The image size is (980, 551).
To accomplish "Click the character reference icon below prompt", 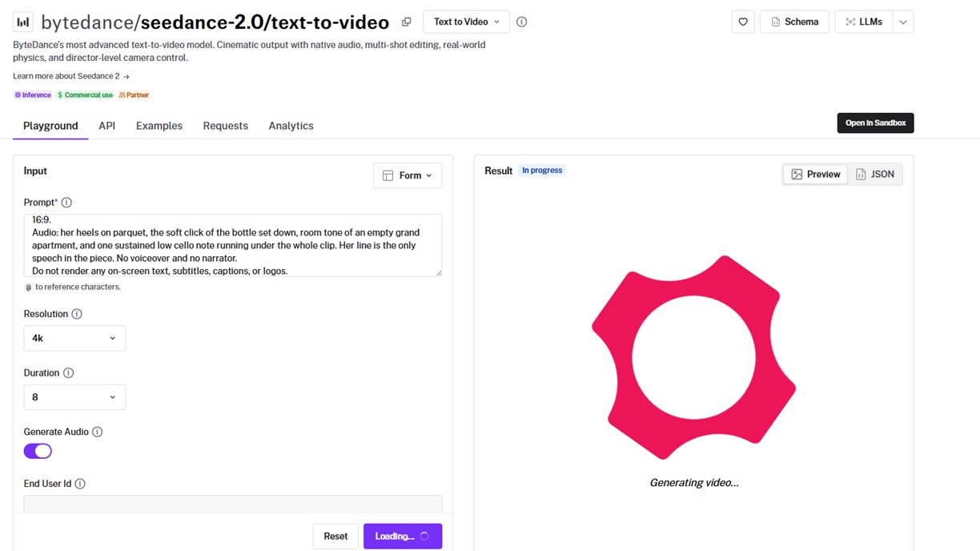I will coord(28,287).
